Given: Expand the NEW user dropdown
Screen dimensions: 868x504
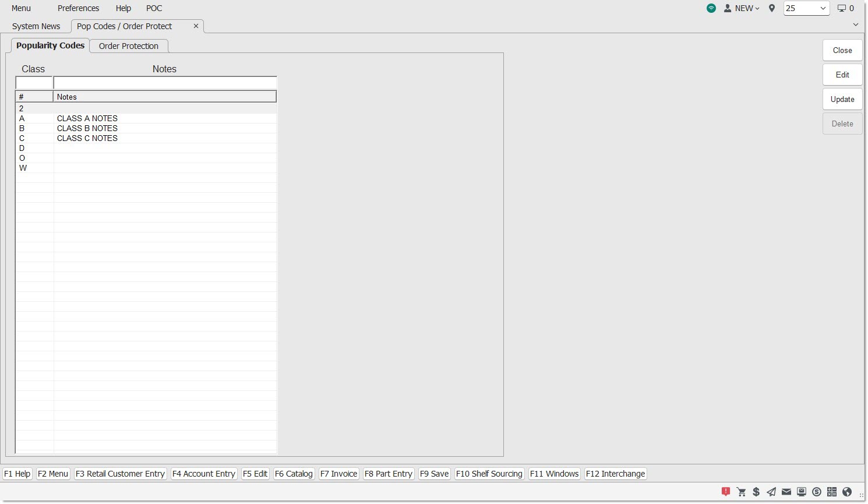Looking at the screenshot, I should [742, 8].
